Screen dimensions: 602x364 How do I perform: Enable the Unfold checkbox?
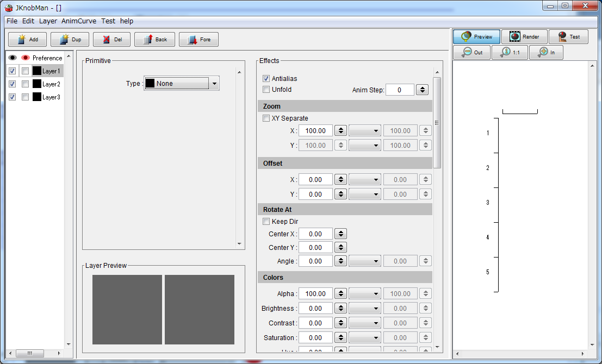266,89
